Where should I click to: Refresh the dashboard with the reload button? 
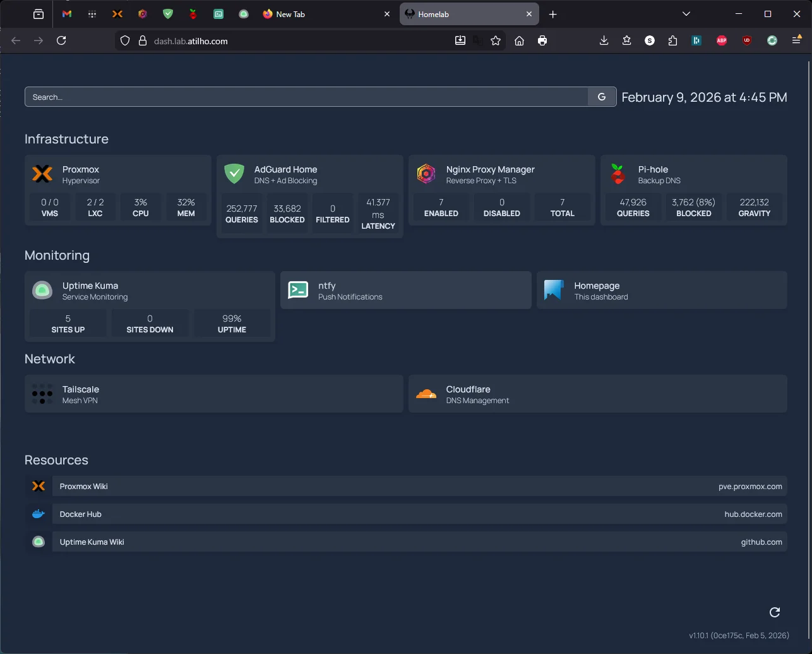pyautogui.click(x=774, y=612)
